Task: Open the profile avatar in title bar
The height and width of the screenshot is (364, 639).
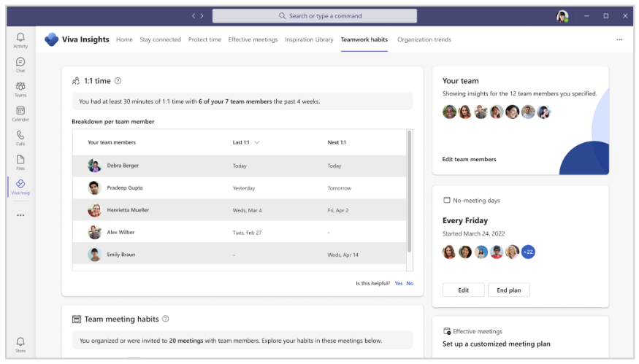Action: [562, 16]
